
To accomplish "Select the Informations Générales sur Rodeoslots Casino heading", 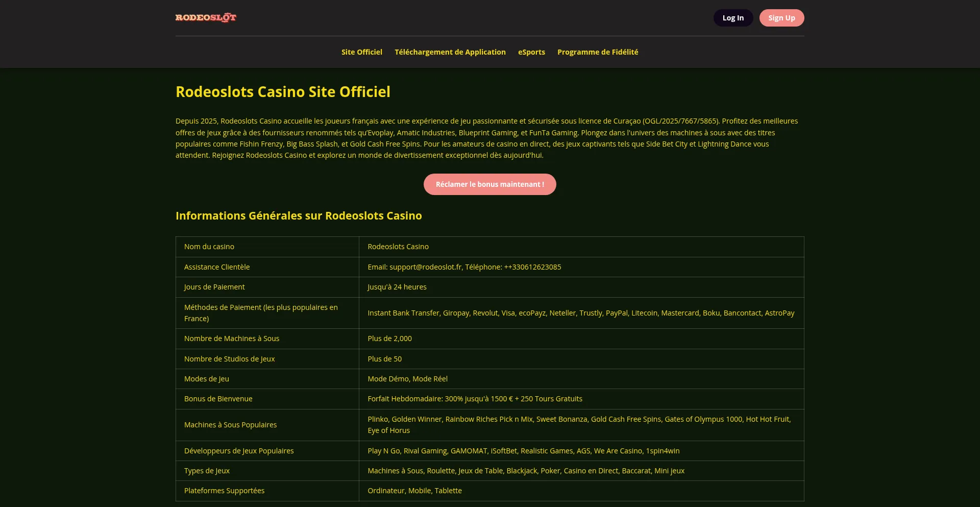I will (x=299, y=216).
